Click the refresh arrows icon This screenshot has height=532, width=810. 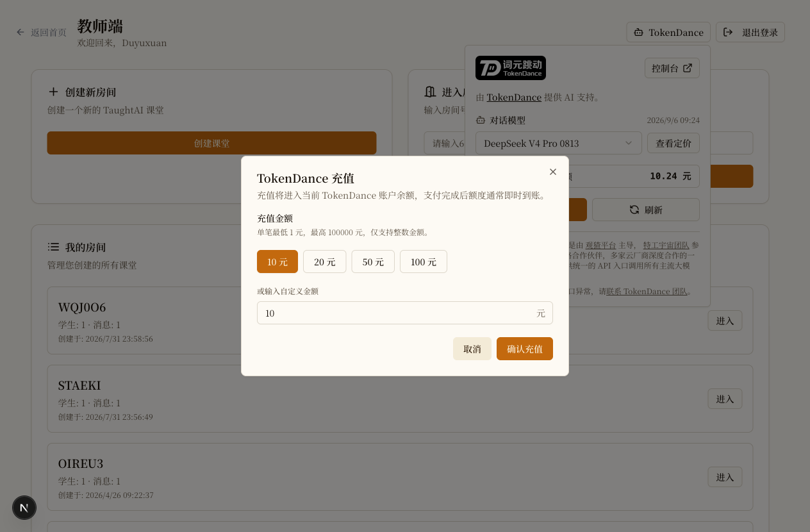point(634,210)
